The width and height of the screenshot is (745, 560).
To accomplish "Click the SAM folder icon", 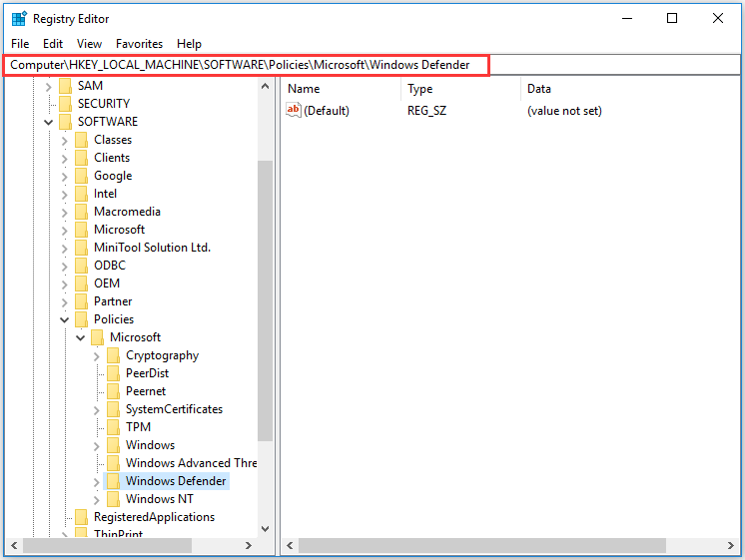I will [65, 86].
